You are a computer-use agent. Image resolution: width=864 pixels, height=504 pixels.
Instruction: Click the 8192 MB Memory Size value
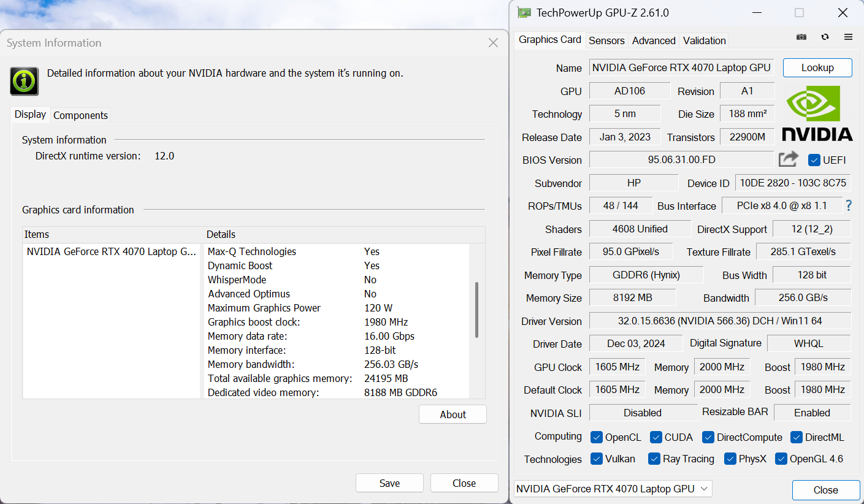click(632, 298)
